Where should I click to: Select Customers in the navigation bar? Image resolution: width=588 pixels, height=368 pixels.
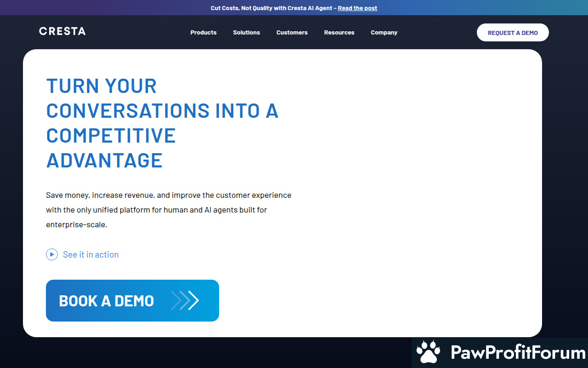[292, 33]
